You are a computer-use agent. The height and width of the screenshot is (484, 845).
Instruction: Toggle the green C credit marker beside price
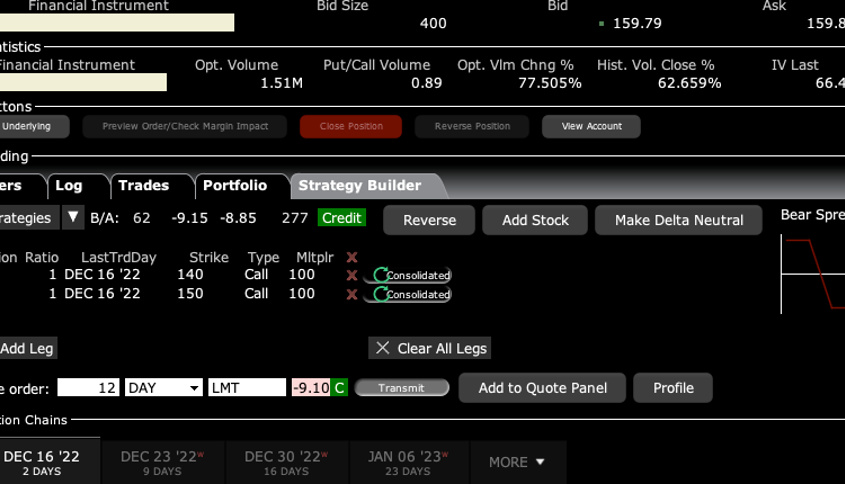pyautogui.click(x=340, y=388)
